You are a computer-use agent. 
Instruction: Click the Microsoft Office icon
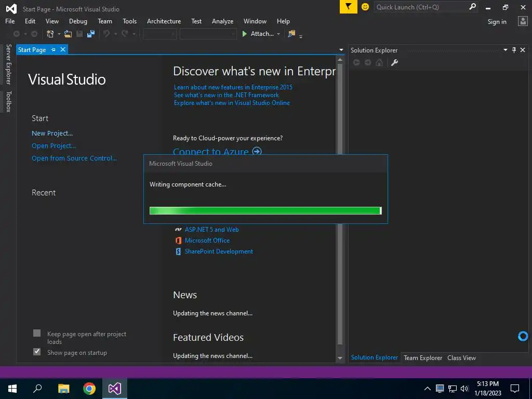178,241
